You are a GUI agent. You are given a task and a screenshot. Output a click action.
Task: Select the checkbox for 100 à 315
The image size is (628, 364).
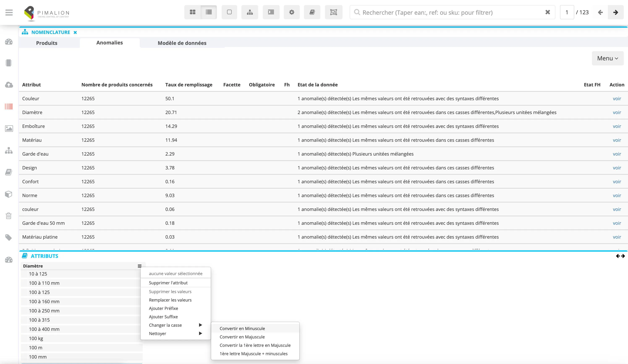[24, 320]
